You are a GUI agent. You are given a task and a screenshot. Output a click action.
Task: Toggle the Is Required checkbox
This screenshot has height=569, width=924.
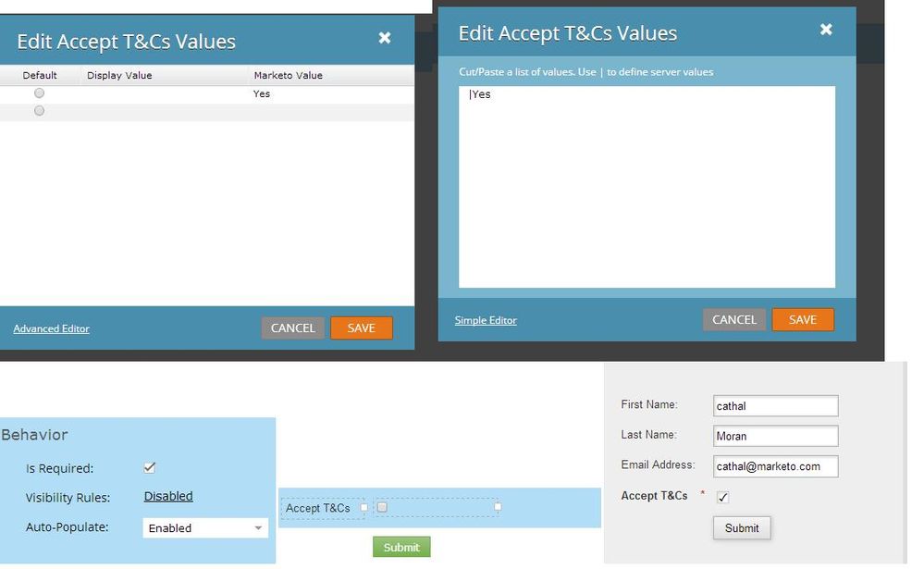click(150, 467)
